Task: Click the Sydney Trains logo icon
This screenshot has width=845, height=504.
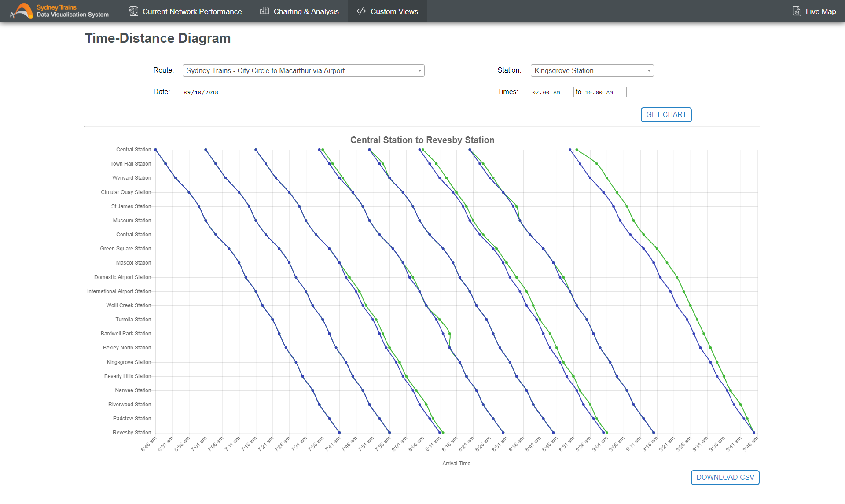Action: (22, 11)
